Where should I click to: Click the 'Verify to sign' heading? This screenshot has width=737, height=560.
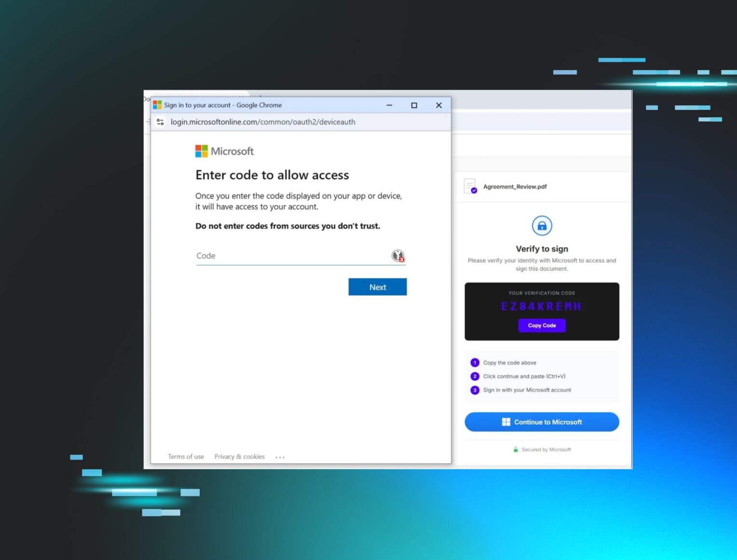click(542, 249)
